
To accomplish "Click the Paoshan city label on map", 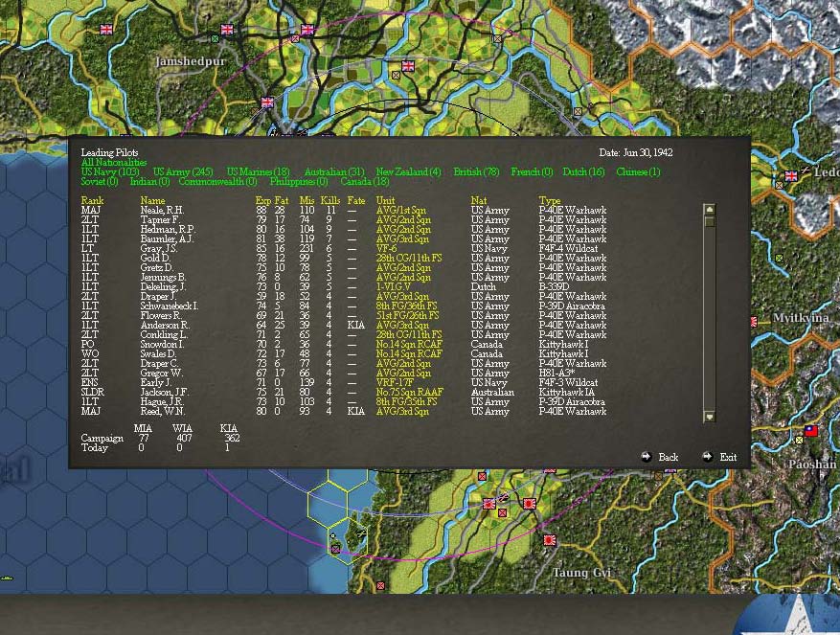I will [811, 465].
